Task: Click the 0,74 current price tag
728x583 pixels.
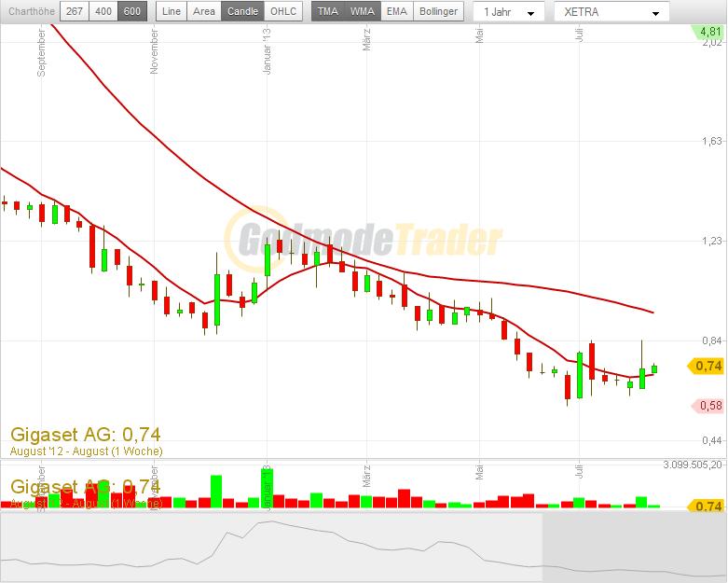Action: 707,366
